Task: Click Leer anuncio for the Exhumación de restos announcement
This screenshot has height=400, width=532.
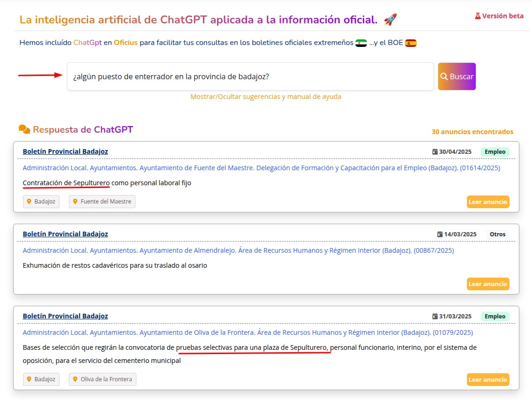Action: click(488, 284)
